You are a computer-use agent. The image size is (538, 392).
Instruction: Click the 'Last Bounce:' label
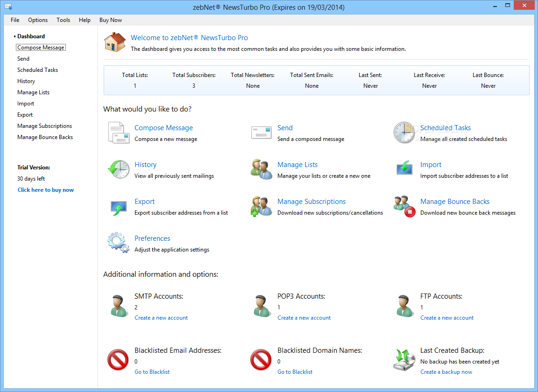488,75
